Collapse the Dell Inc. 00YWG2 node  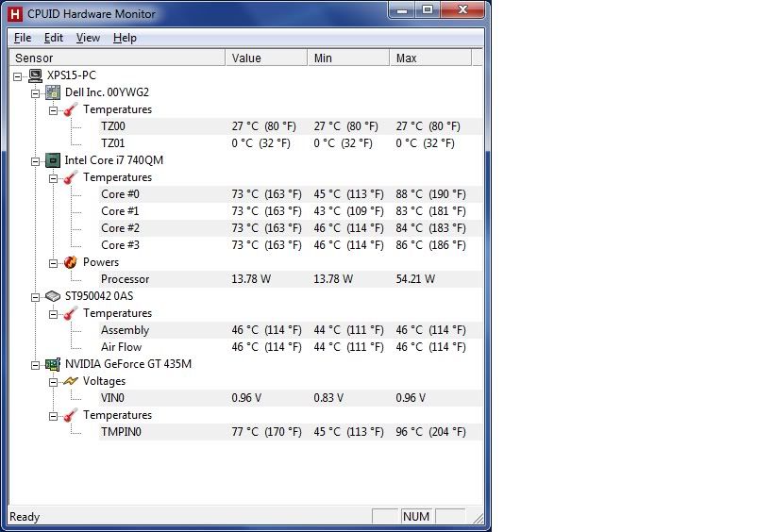point(36,93)
